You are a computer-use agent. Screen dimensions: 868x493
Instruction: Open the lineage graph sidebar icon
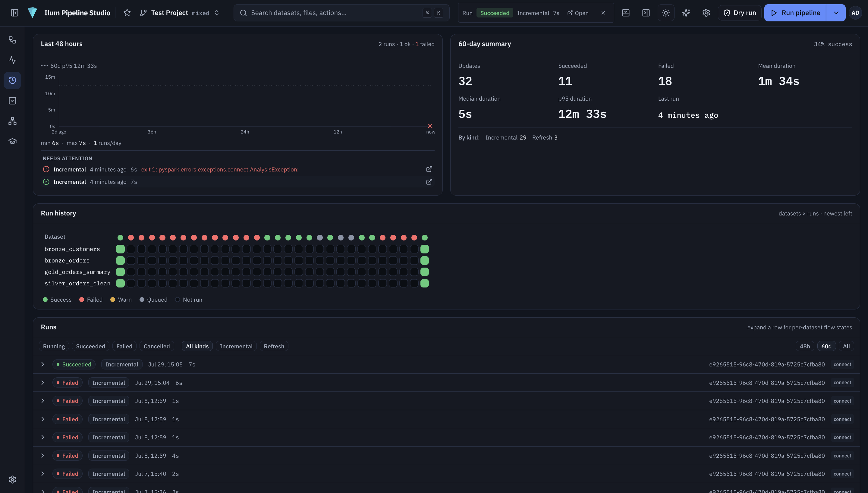[13, 121]
